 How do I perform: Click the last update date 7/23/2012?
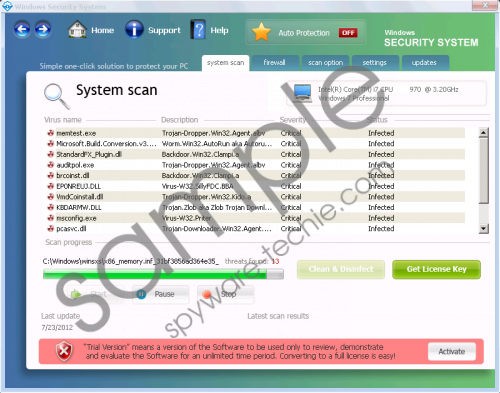(57, 328)
